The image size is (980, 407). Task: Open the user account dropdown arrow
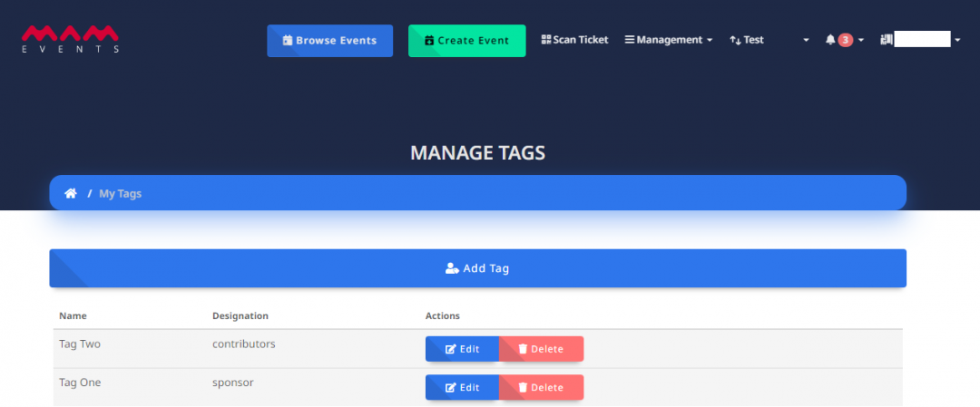(957, 40)
